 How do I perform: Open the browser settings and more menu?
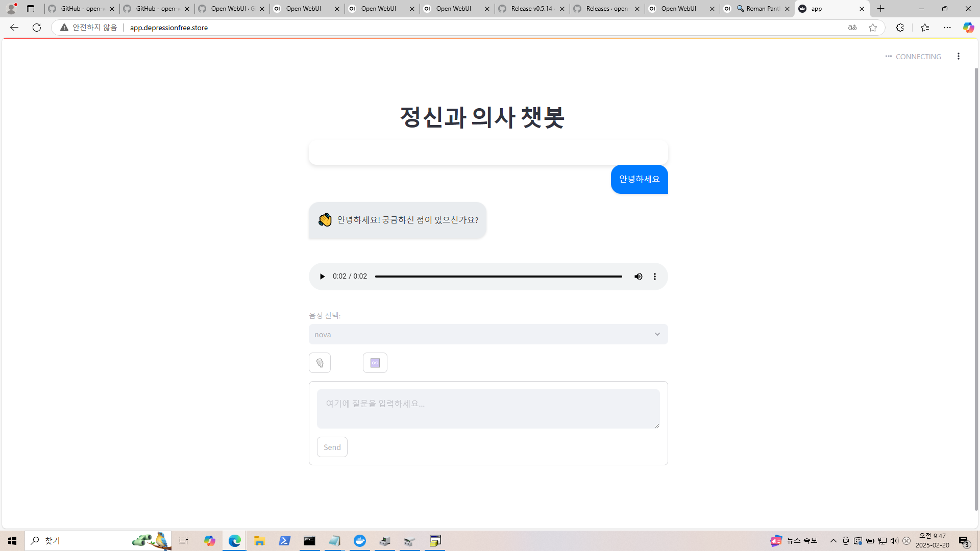coord(947,28)
